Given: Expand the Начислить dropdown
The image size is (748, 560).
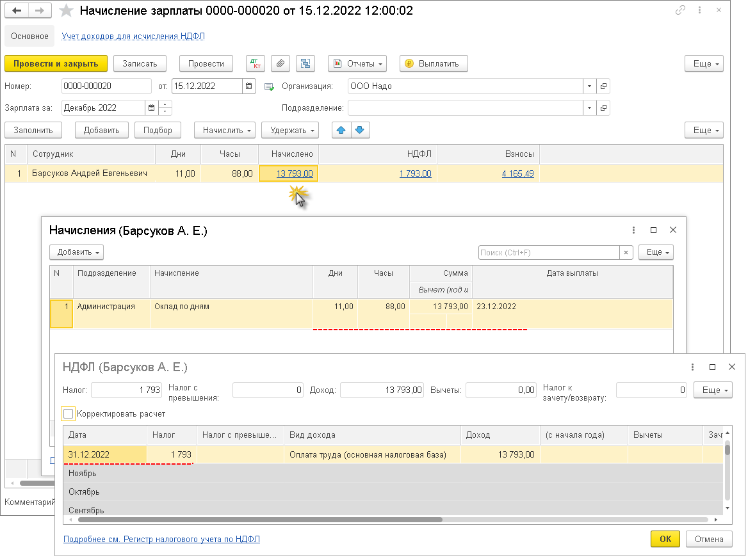Looking at the screenshot, I should (225, 130).
